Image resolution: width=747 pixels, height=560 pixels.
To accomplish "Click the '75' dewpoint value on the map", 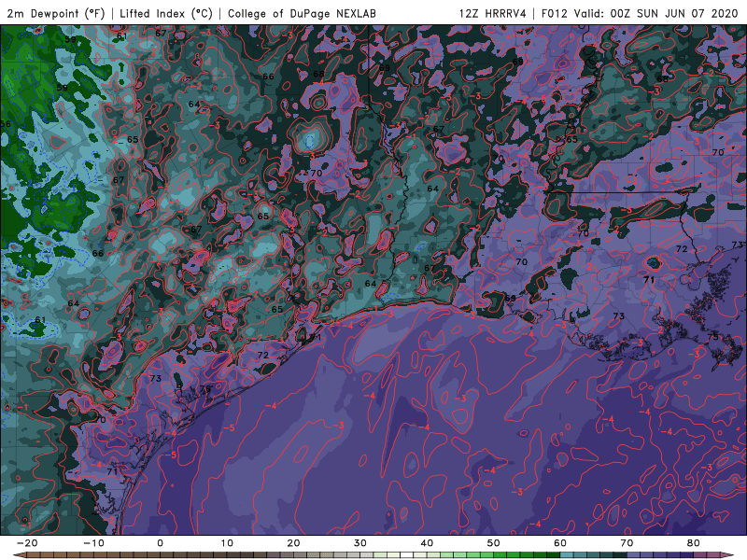I will 712,337.
